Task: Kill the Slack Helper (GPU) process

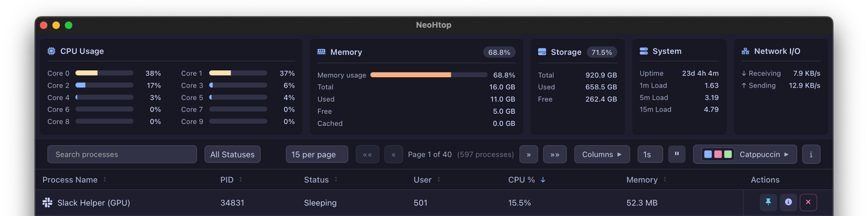Action: coord(808,202)
